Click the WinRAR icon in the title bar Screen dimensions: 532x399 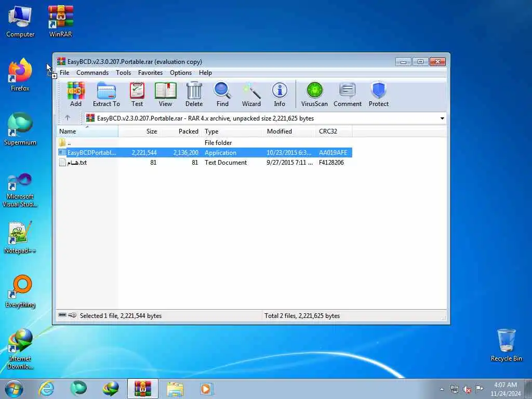[x=61, y=61]
